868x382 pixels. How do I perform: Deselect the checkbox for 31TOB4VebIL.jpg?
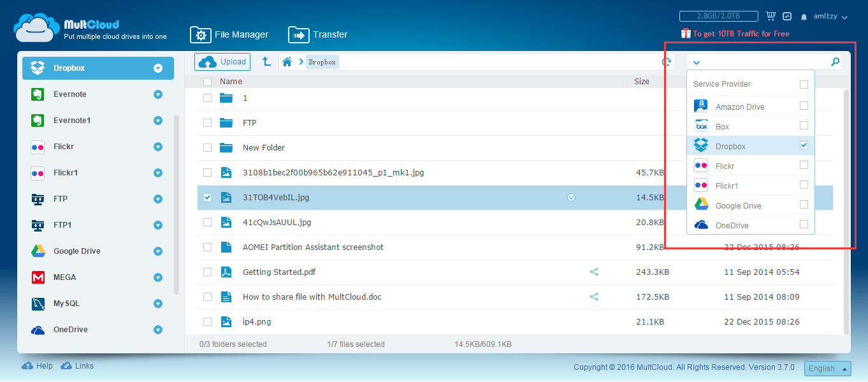pyautogui.click(x=207, y=197)
